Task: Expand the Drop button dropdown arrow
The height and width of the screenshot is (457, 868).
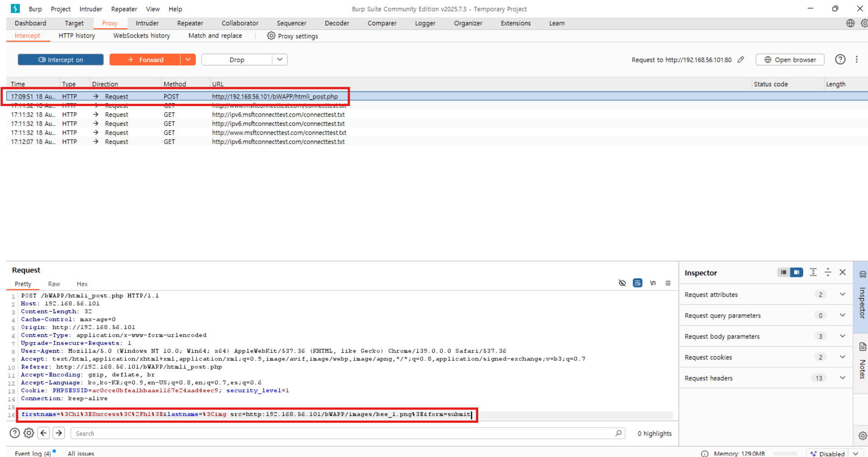Action: coord(280,60)
